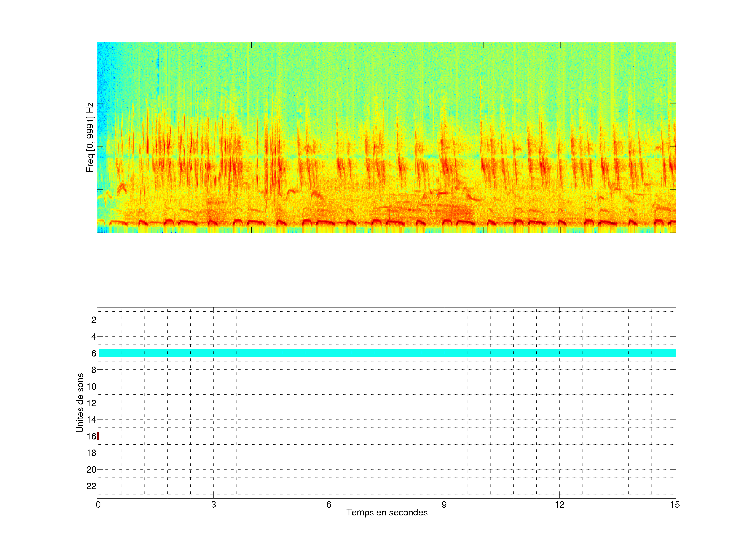The height and width of the screenshot is (560, 747).
Task: Click the y-axis tick label 22
Action: tap(92, 486)
